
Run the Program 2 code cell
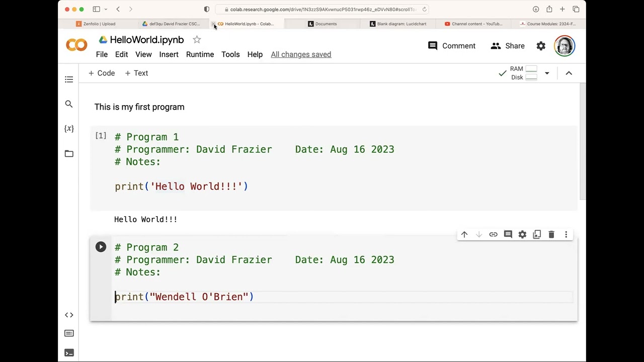pos(101,247)
